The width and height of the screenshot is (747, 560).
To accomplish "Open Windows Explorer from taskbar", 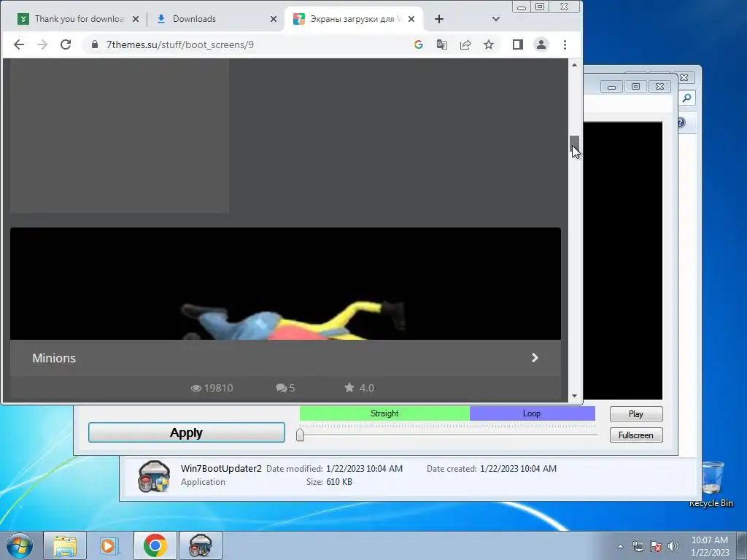I will coord(65,545).
